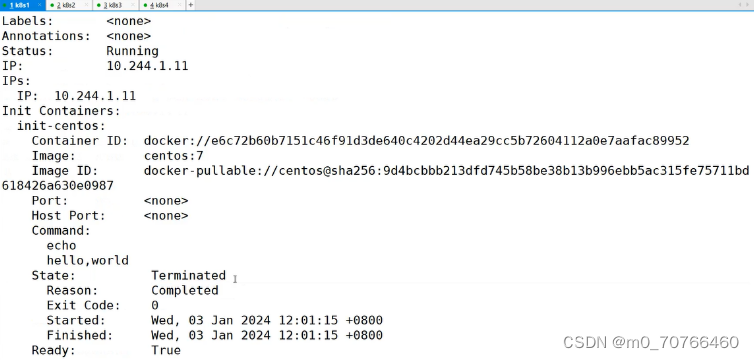Open a new session with the plus button

(x=190, y=5)
